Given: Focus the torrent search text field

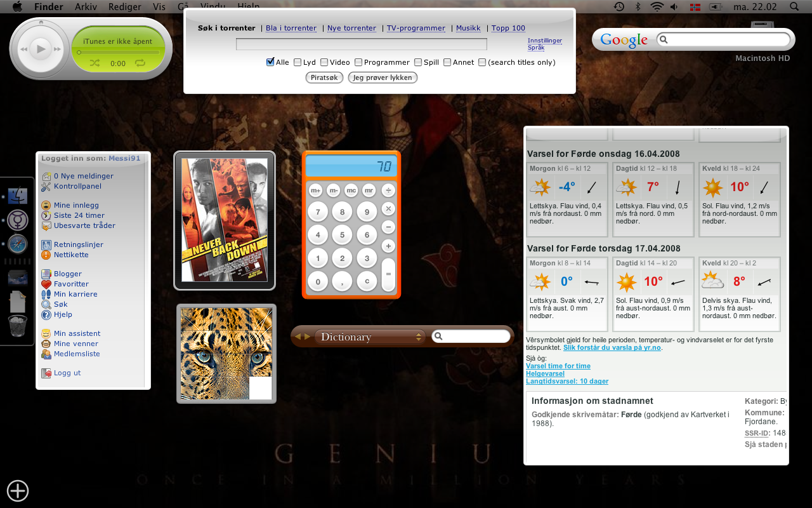Looking at the screenshot, I should pyautogui.click(x=362, y=44).
